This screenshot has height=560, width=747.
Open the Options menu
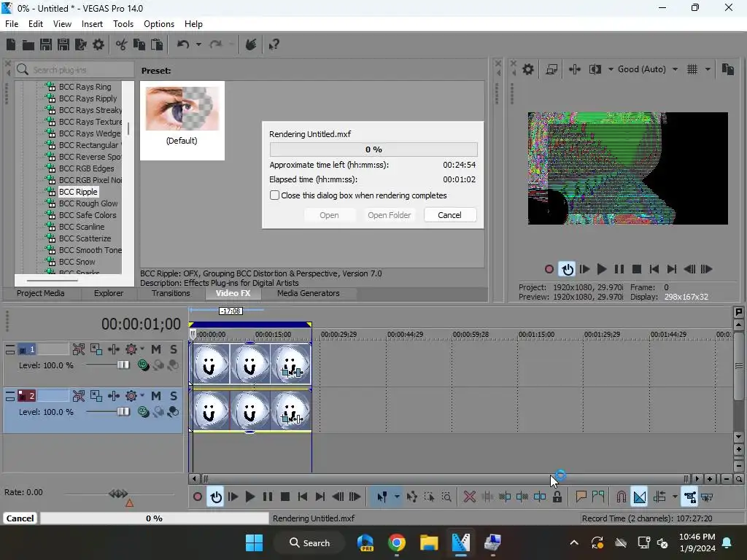click(158, 24)
